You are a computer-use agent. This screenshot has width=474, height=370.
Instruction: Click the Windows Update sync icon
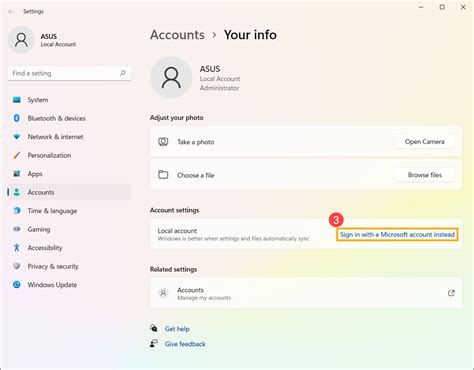point(17,284)
